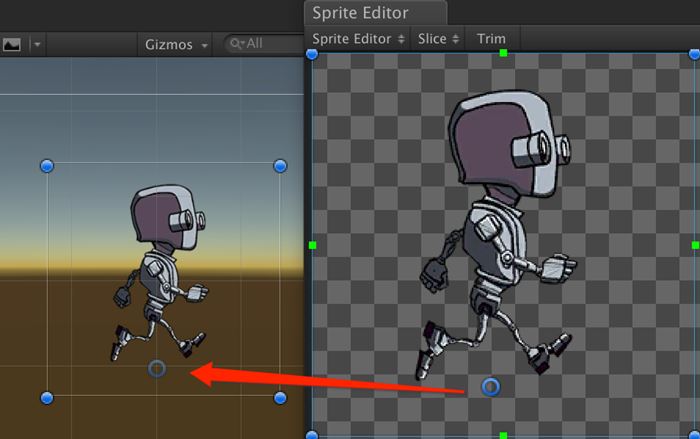Click bottom-left blue handle in scene view

tap(46, 398)
